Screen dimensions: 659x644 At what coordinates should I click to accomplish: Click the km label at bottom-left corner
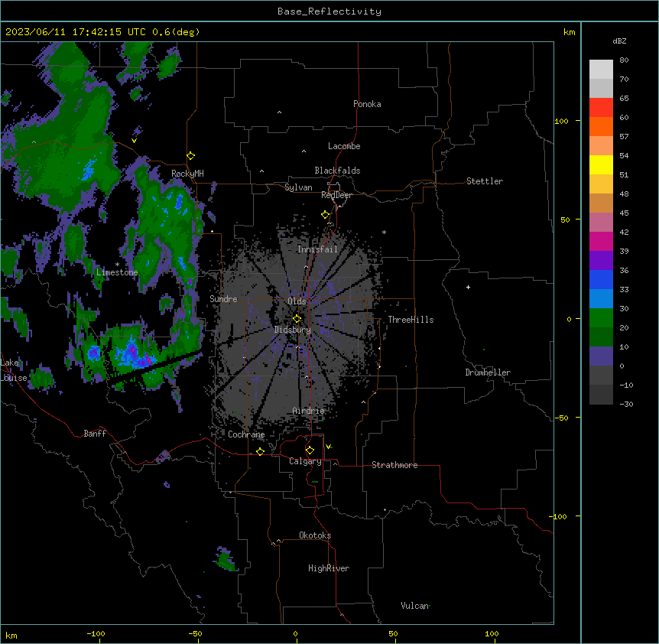11,635
